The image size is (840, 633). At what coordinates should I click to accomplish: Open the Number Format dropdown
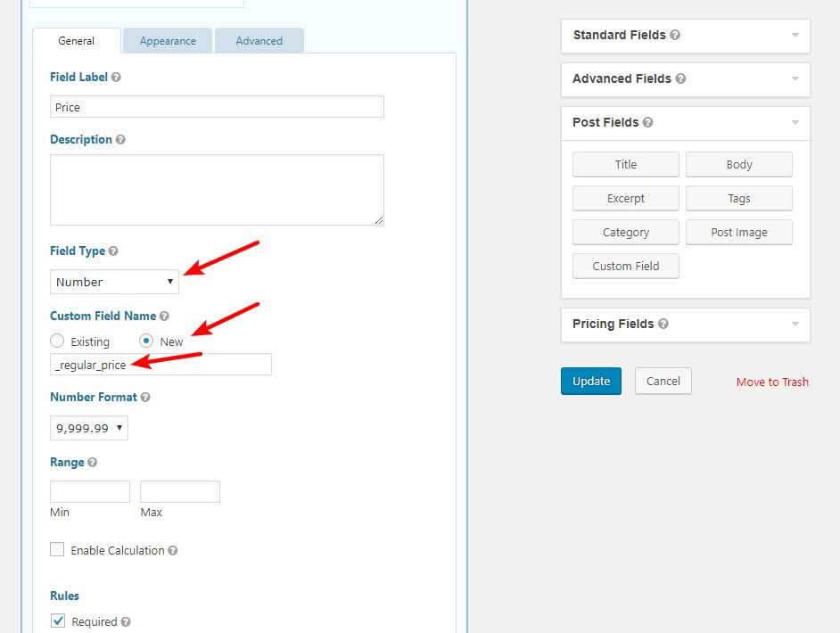pyautogui.click(x=88, y=427)
